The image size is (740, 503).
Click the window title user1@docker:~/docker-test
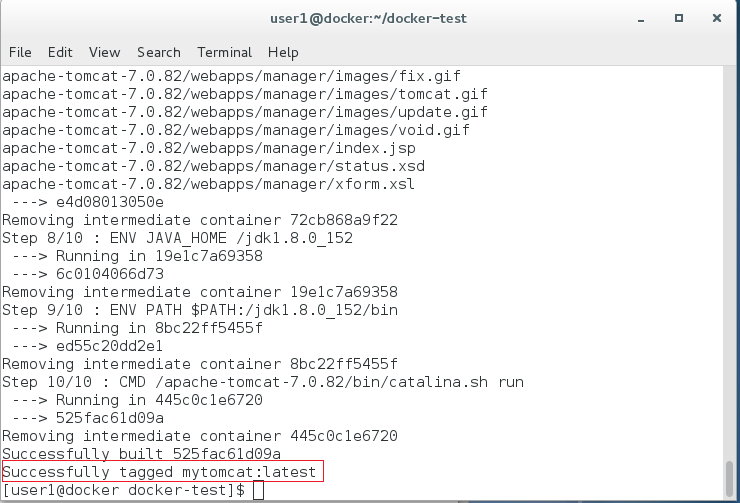click(x=368, y=18)
